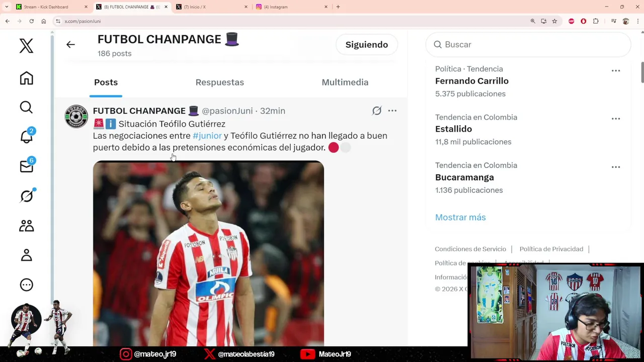
Task: Open the Notifications bell icon
Action: coord(26,136)
